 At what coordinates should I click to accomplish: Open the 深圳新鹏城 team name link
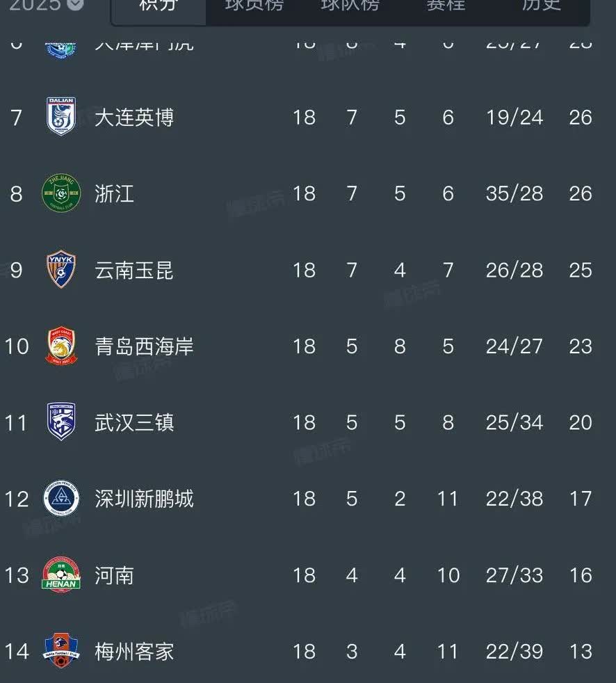[144, 499]
